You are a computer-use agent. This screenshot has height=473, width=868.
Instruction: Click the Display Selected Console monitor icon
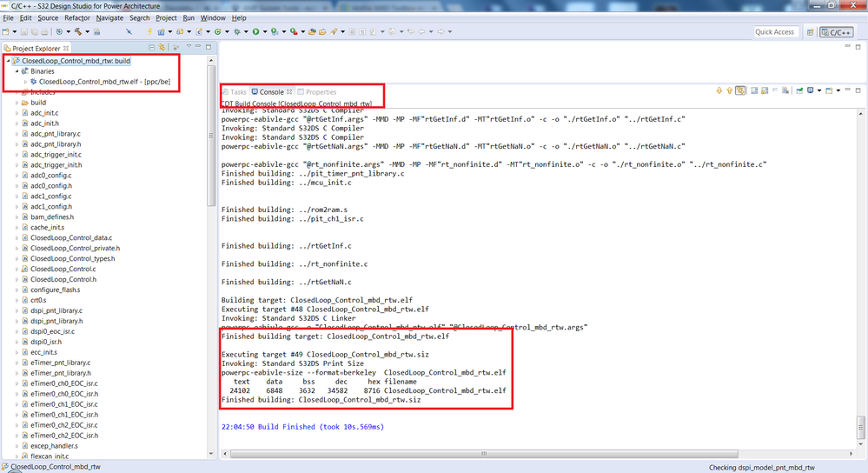coord(811,90)
